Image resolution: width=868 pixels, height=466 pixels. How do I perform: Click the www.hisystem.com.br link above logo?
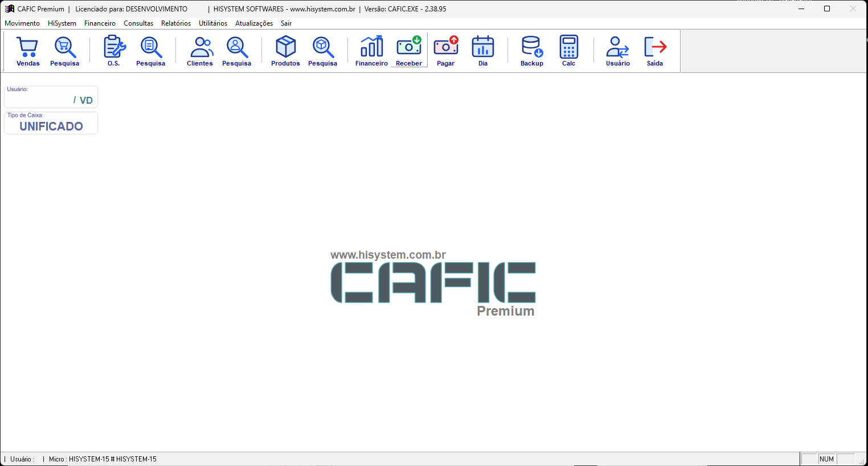click(388, 255)
